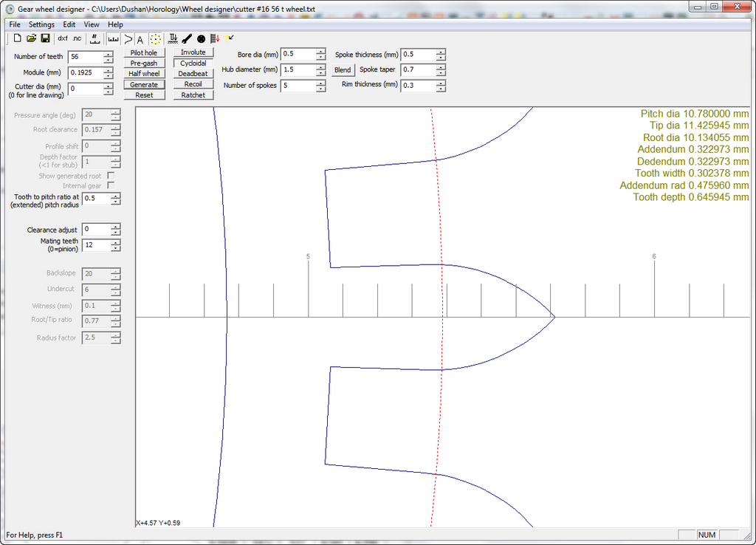The image size is (756, 545).
Task: Switch tooth profile to Involute
Action: click(x=193, y=52)
